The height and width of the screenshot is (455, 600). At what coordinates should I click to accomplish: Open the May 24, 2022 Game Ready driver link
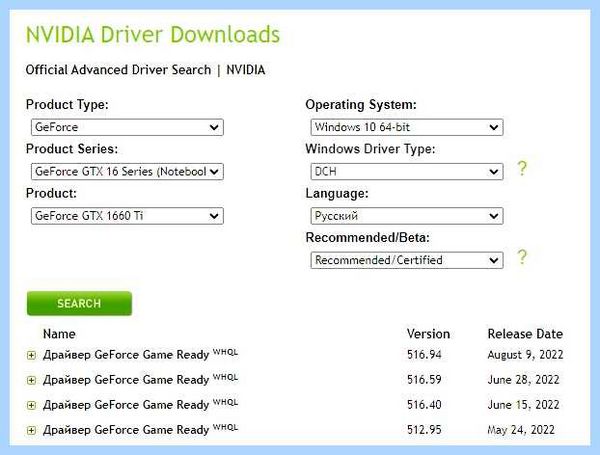point(140,429)
